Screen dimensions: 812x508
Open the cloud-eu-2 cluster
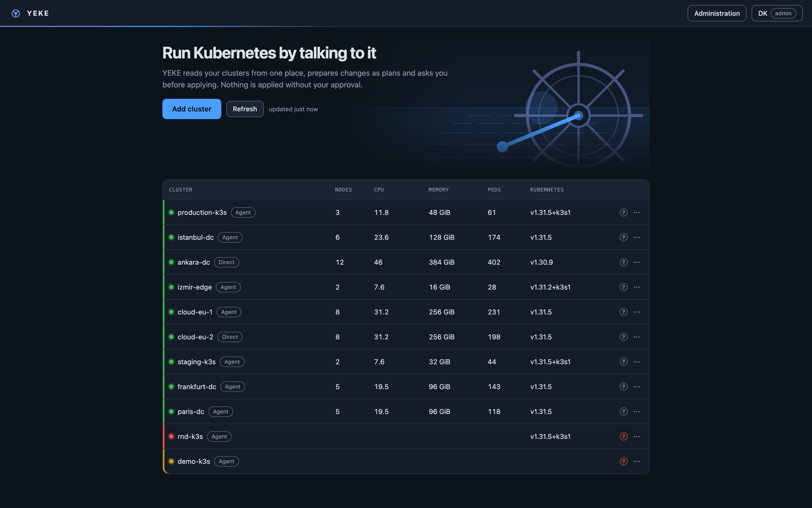pos(195,337)
